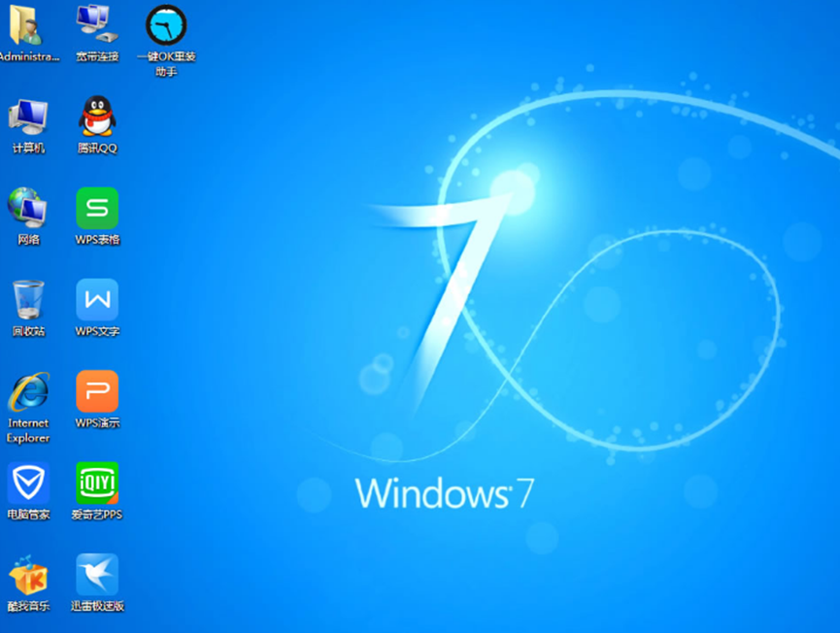Open 一键OK重装助手 clock icon

coord(166,25)
